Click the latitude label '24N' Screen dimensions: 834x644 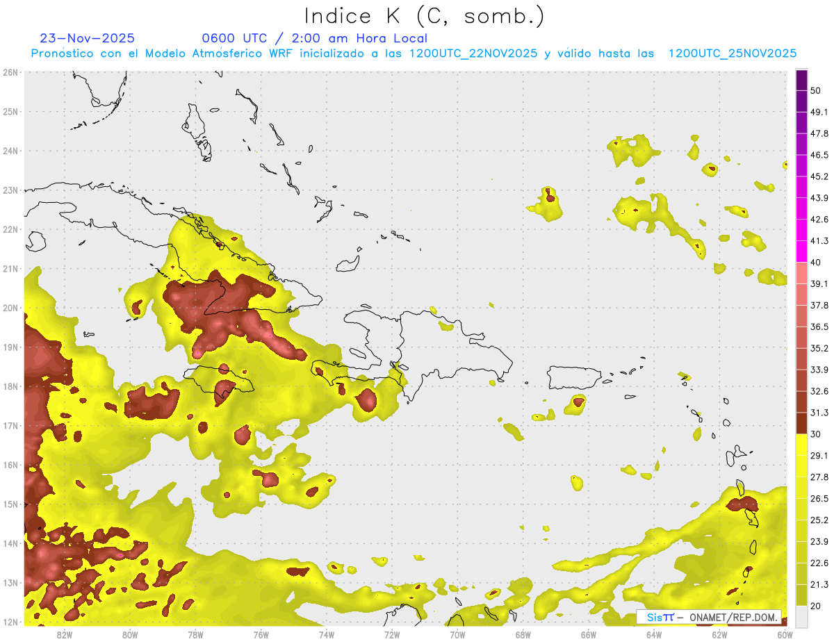click(10, 151)
